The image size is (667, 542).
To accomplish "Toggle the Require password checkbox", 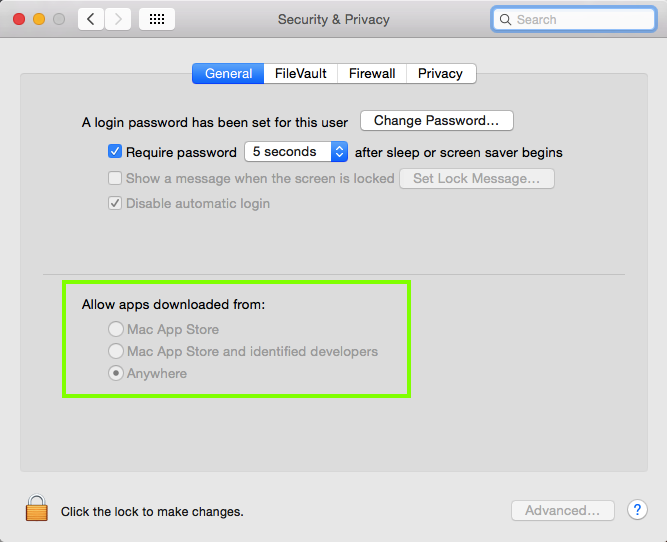I will [x=115, y=152].
